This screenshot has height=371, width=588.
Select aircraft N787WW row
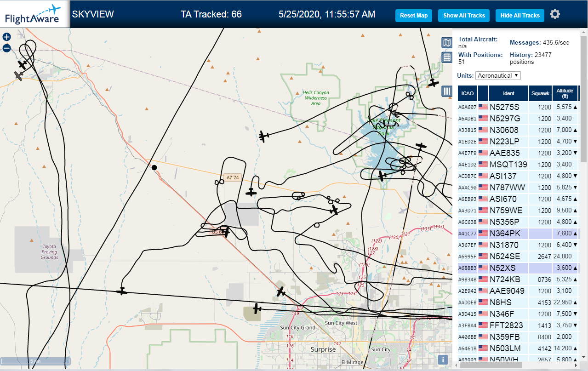point(518,188)
